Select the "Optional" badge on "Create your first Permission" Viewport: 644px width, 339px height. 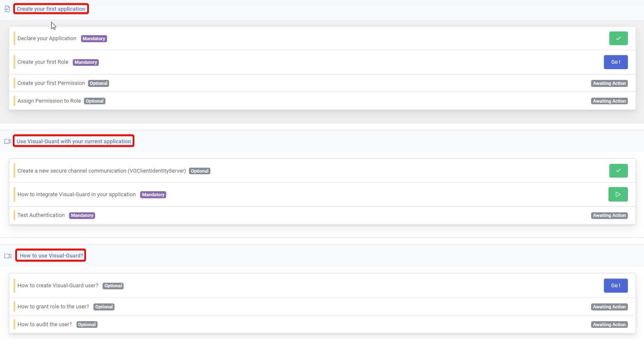coord(98,83)
